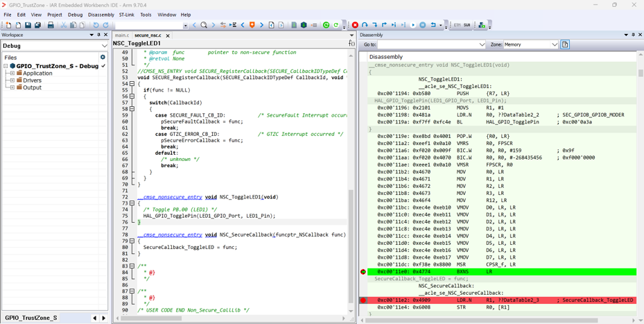Create a new document with toolbar icon
The height and width of the screenshot is (324, 644).
pyautogui.click(x=8, y=25)
